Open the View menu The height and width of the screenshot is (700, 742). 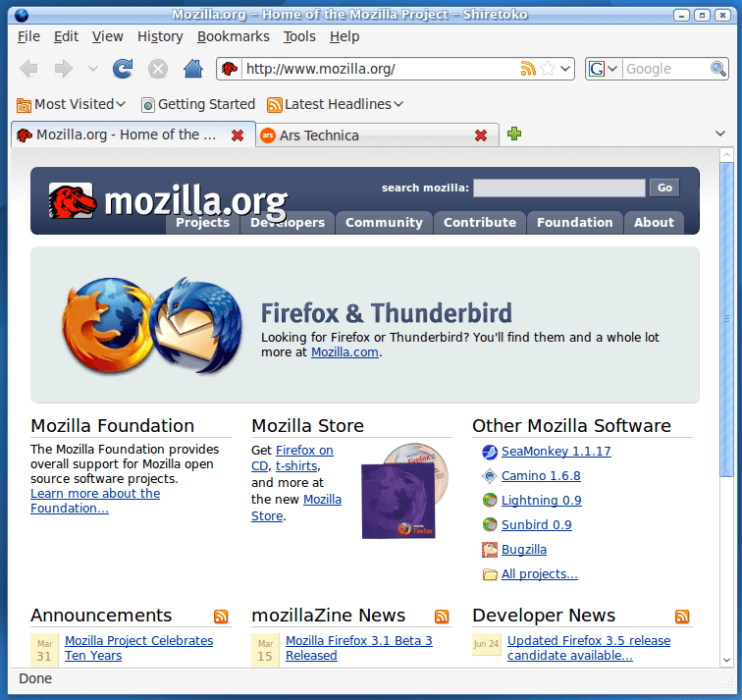107,36
